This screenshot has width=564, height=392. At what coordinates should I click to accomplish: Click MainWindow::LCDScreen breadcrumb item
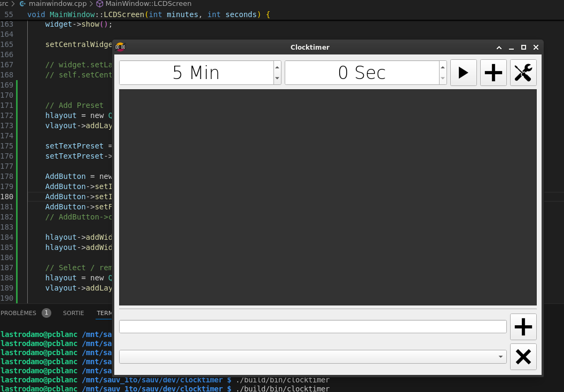pyautogui.click(x=148, y=4)
